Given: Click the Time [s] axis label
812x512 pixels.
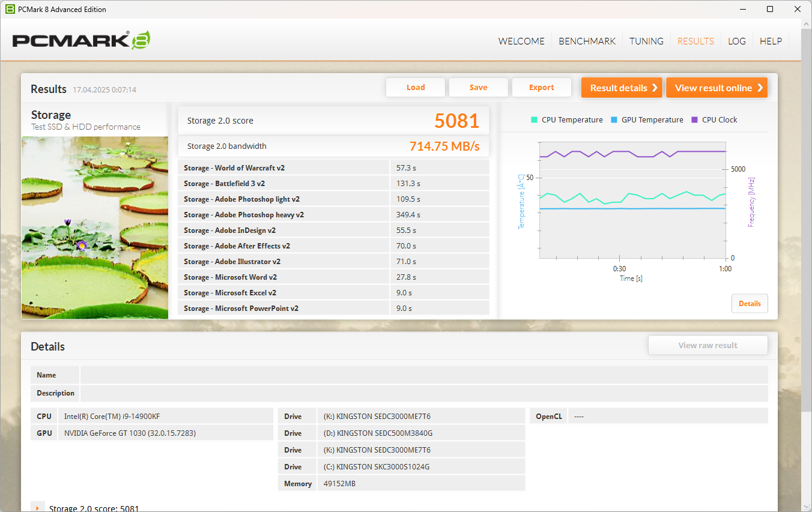Looking at the screenshot, I should pyautogui.click(x=631, y=279).
